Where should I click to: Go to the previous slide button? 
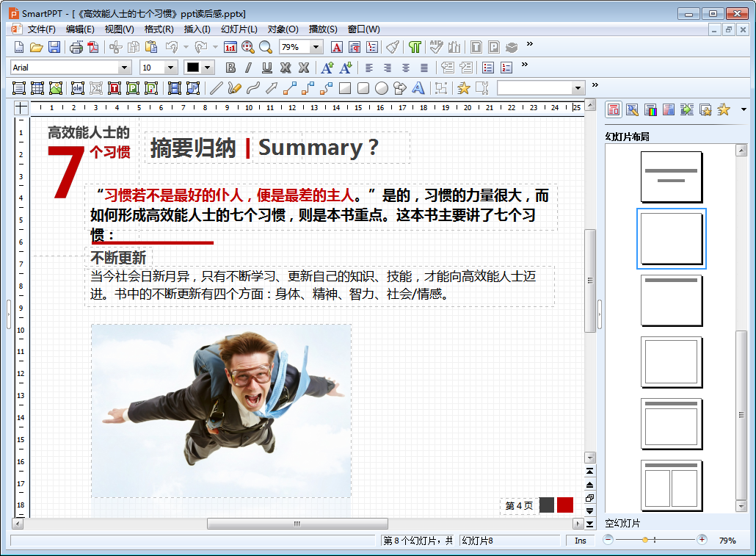coord(589,485)
